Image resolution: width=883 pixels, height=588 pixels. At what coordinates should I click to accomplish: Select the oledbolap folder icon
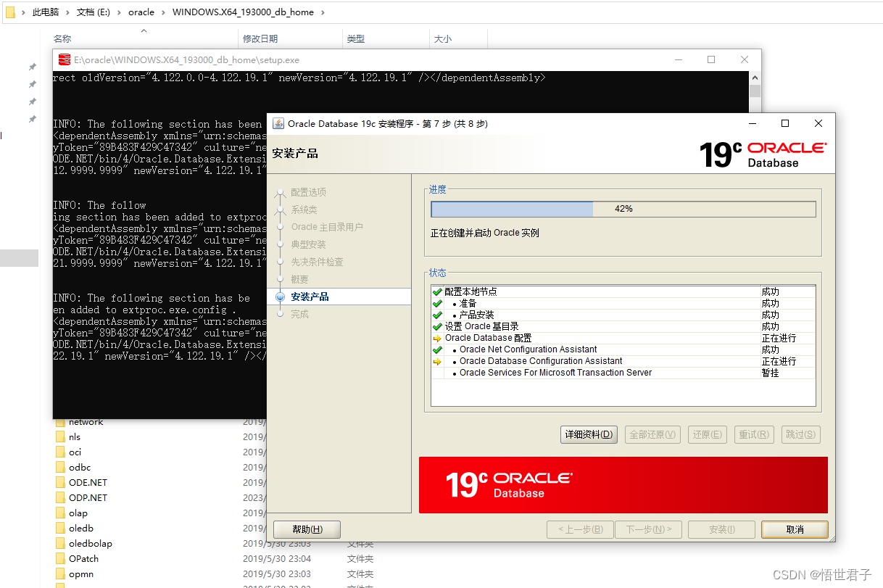pos(60,544)
